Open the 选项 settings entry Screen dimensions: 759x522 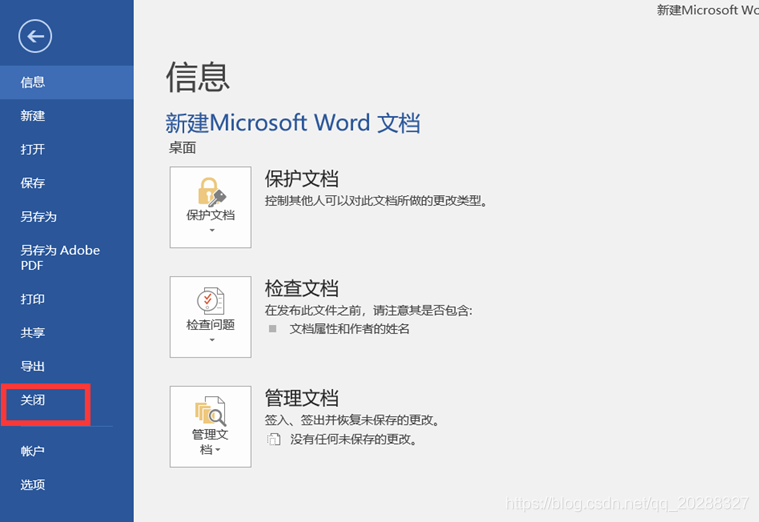(x=67, y=485)
